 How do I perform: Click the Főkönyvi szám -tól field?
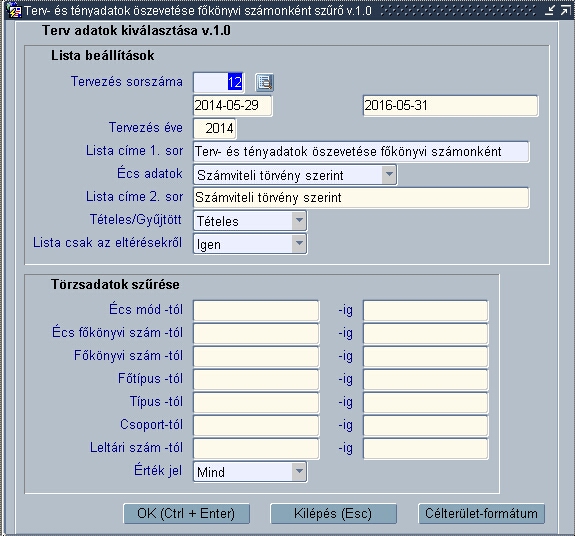256,356
